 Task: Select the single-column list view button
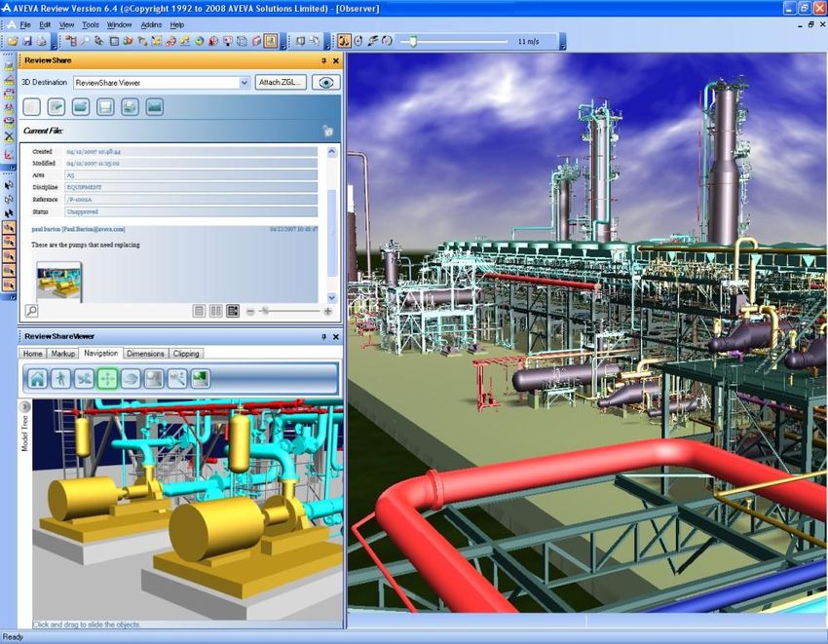[x=199, y=311]
